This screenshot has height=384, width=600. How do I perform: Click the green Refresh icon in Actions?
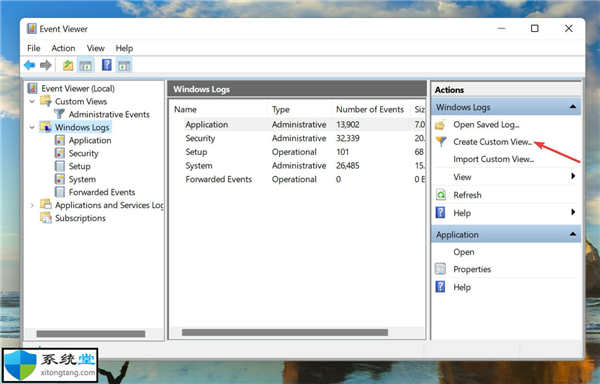(441, 195)
